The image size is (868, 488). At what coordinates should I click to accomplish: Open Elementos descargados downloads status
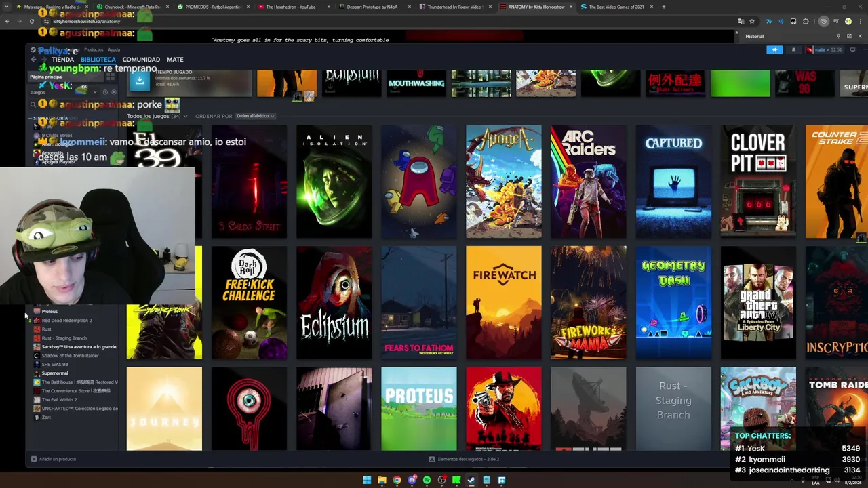pyautogui.click(x=465, y=459)
